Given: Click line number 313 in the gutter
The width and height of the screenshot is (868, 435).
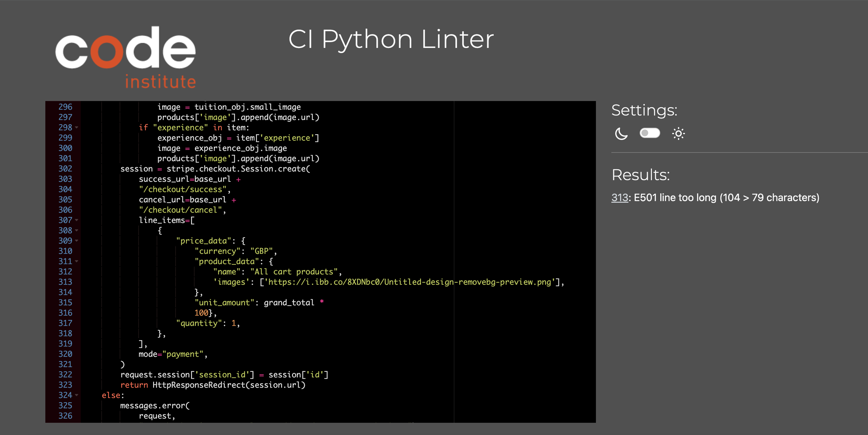Looking at the screenshot, I should pos(65,282).
